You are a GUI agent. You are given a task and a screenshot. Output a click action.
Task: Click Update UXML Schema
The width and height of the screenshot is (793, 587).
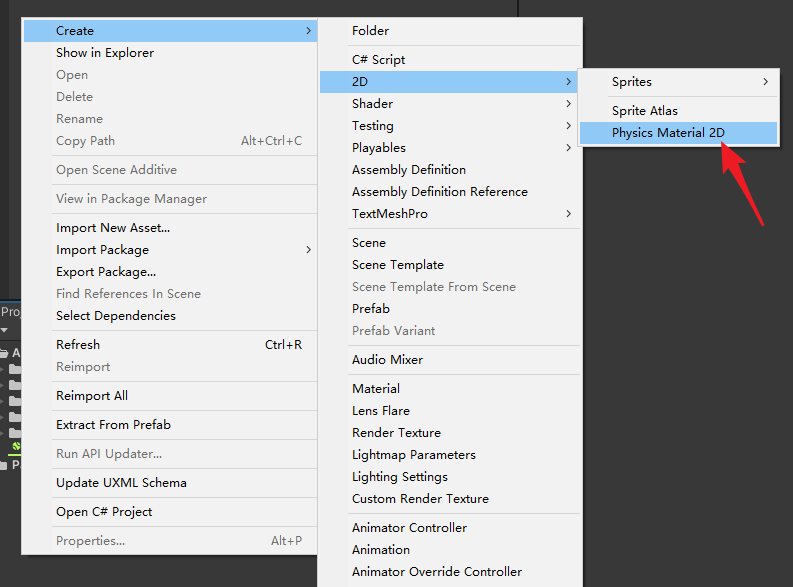point(170,483)
